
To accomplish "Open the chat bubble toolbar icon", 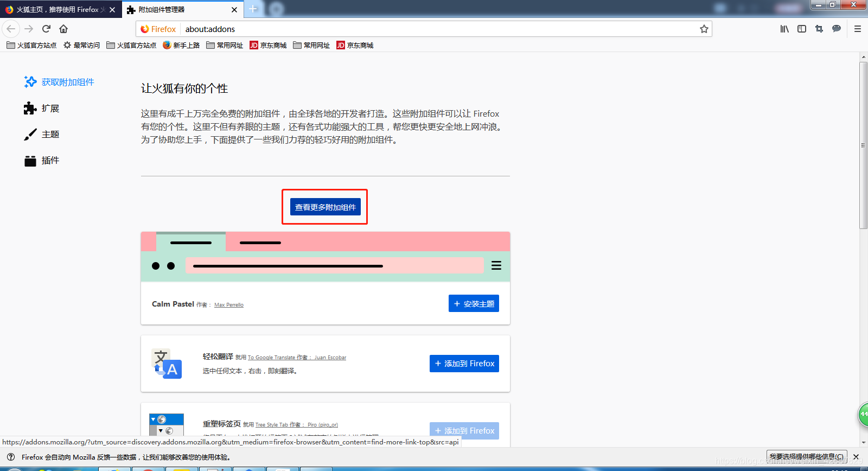I will tap(837, 29).
